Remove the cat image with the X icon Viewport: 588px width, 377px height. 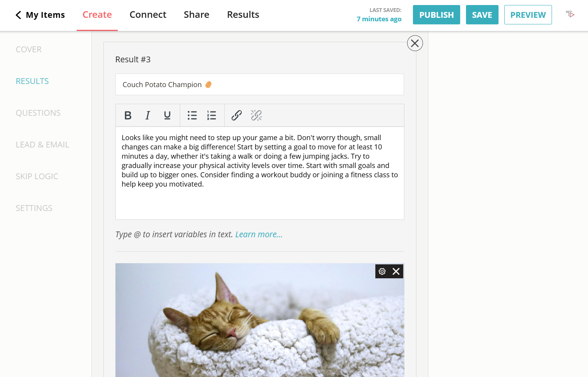[395, 271]
